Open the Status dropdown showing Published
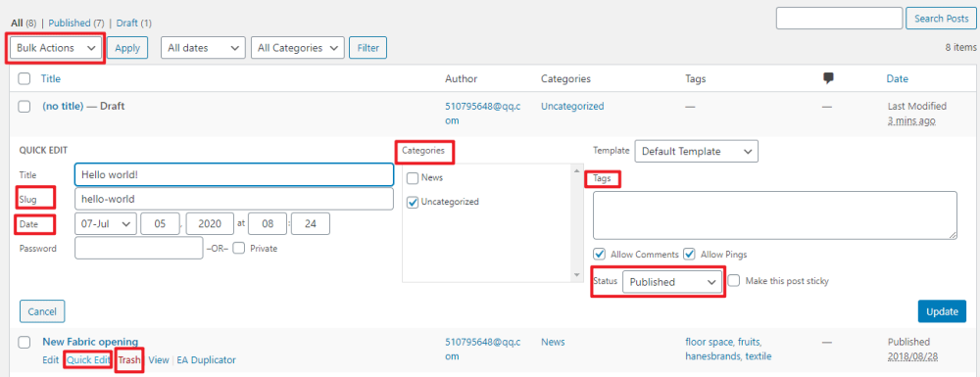The image size is (980, 377). (x=672, y=282)
